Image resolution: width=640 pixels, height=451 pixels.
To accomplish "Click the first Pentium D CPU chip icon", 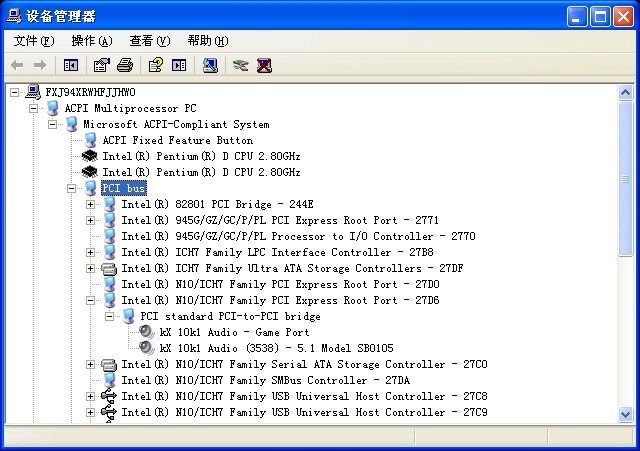I will 89,156.
